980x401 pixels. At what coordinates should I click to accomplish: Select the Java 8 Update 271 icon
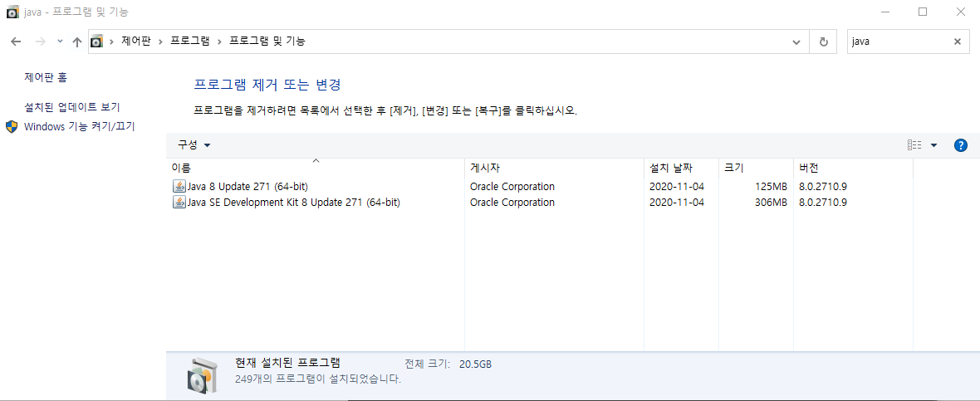(179, 186)
